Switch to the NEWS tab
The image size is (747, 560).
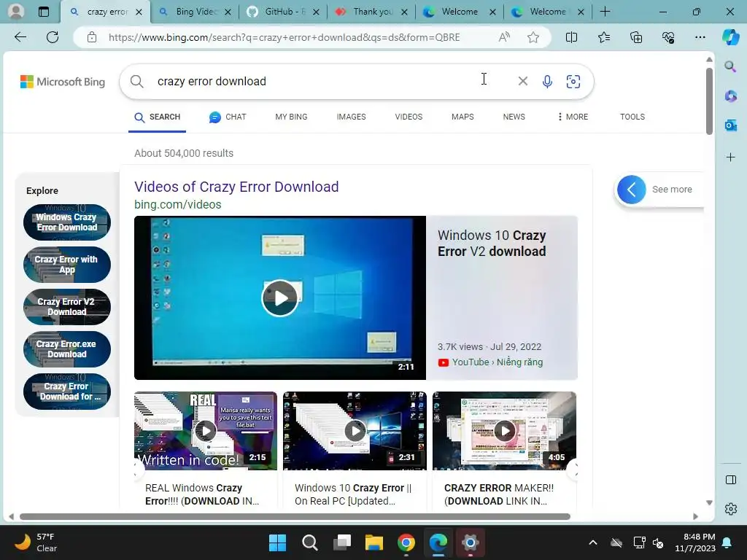point(514,117)
